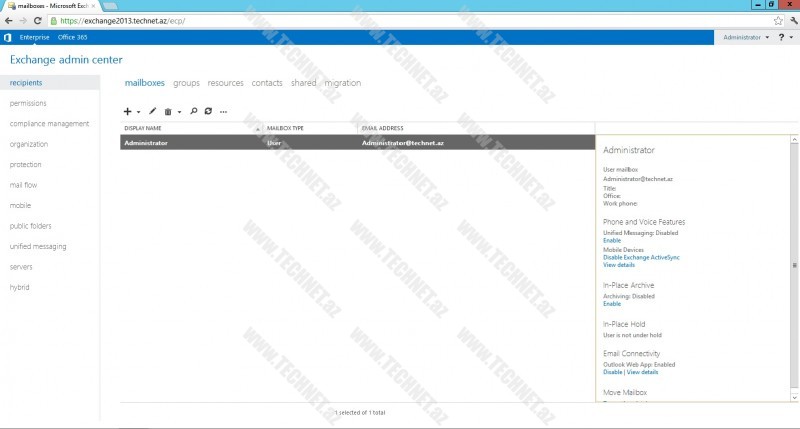
Task: Select the shared tab
Action: (x=304, y=83)
